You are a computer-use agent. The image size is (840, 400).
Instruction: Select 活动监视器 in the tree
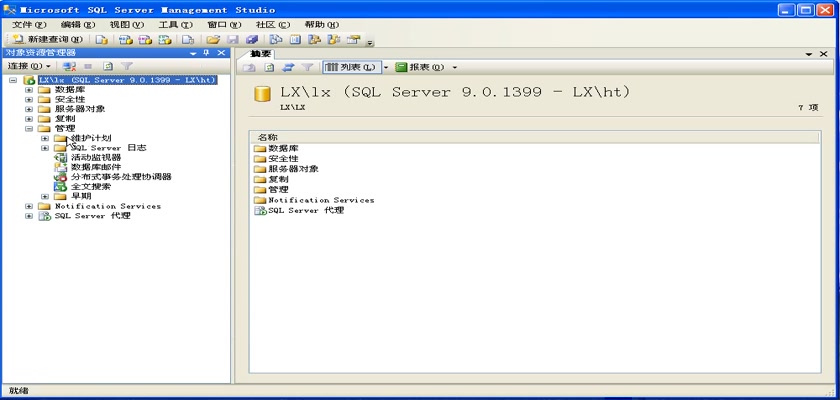coord(96,157)
